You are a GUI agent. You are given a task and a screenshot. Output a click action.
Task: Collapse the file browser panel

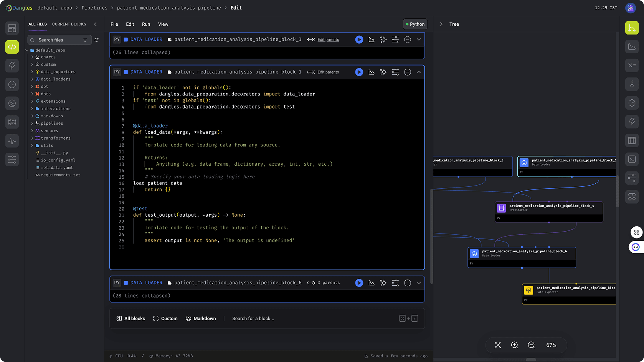[95, 24]
